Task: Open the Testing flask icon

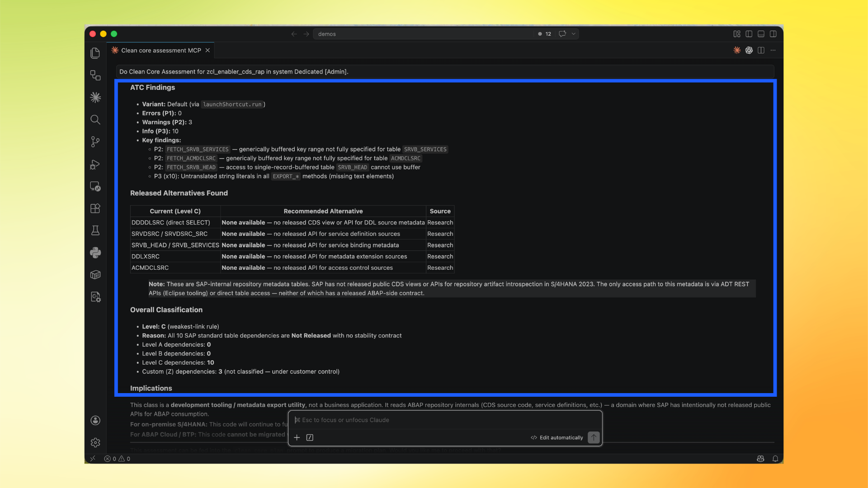Action: point(95,230)
